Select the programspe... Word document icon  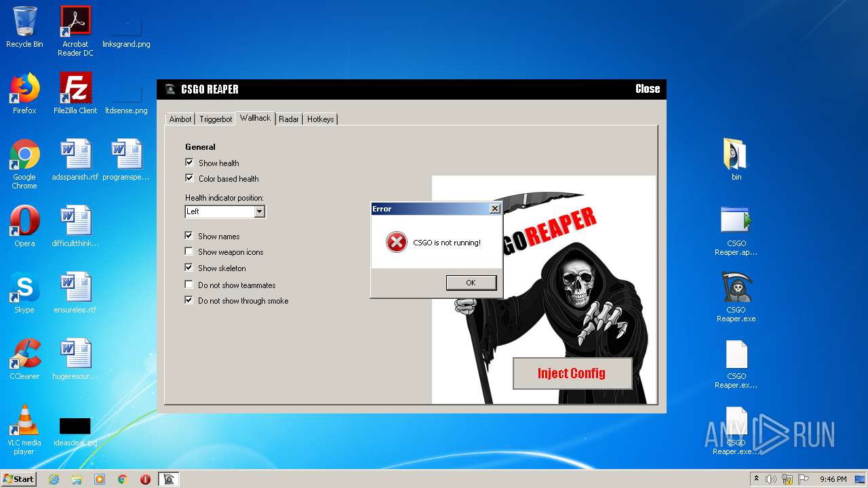pyautogui.click(x=126, y=160)
